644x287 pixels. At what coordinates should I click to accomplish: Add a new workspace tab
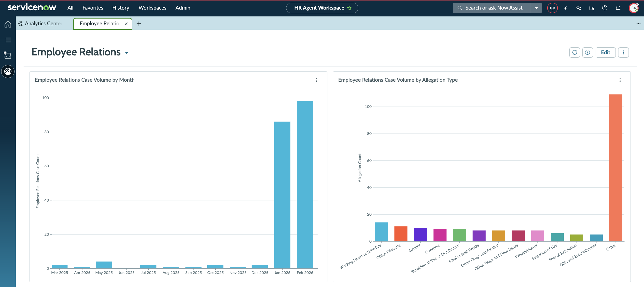139,24
